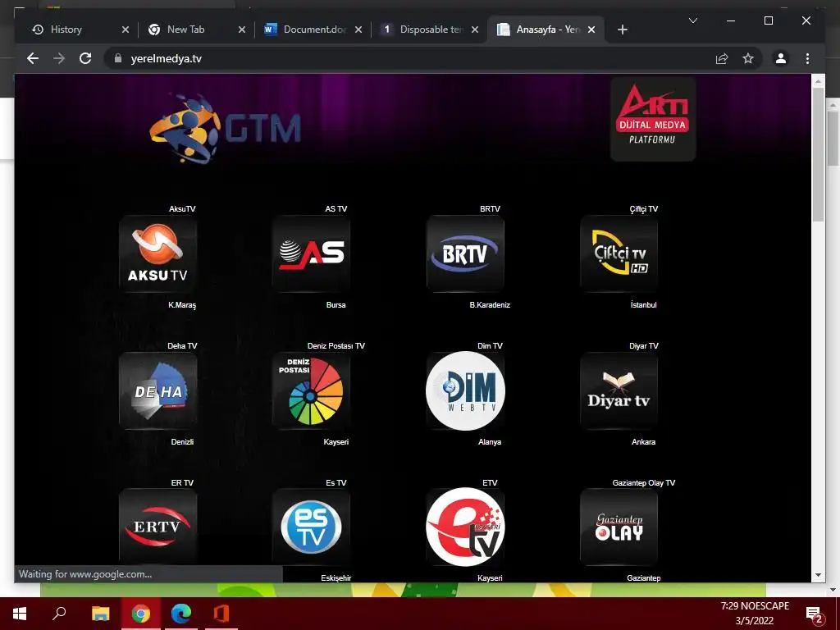Go back to the previous page

click(33, 58)
